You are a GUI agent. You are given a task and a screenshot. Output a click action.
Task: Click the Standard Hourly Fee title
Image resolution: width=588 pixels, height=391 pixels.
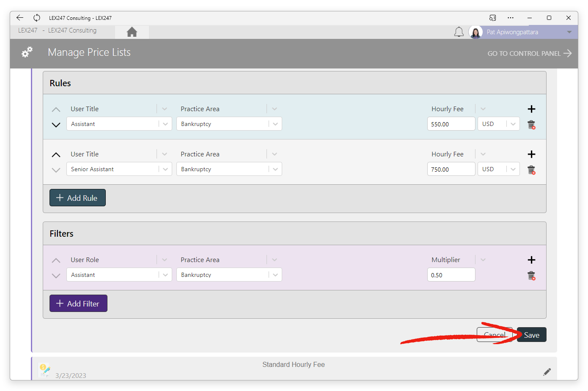coord(294,364)
